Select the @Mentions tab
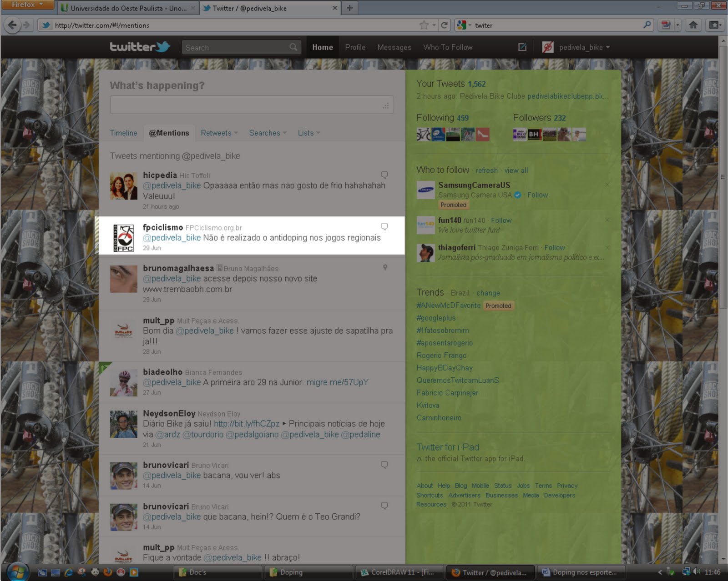This screenshot has height=581, width=728. tap(169, 133)
